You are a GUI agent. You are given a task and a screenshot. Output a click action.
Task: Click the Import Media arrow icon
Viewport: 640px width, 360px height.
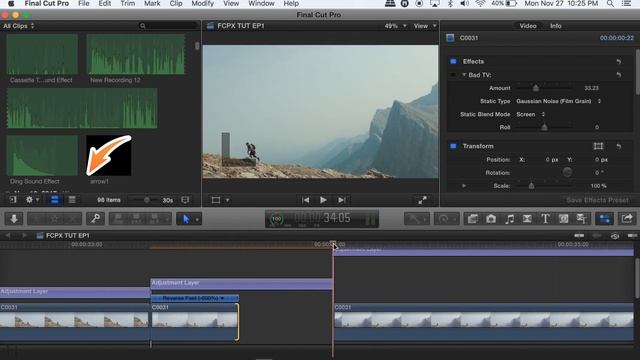14,219
